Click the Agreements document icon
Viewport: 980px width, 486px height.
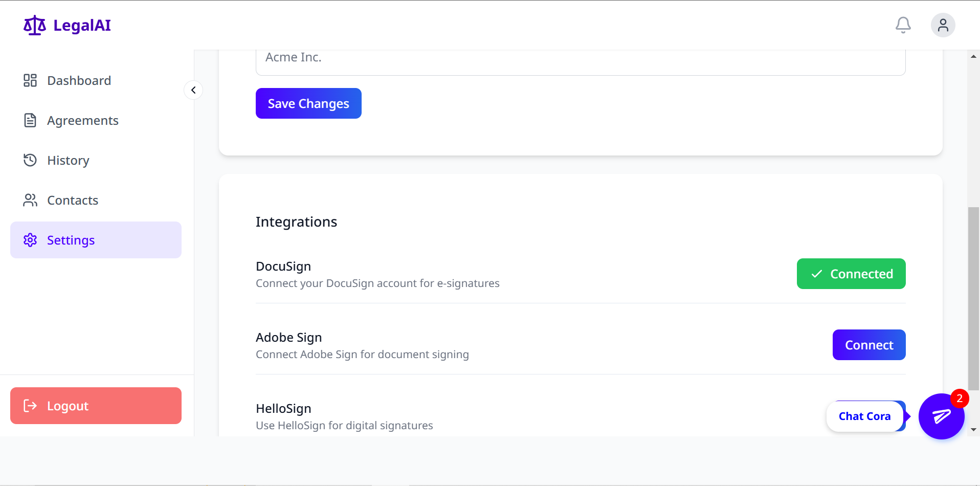click(30, 120)
